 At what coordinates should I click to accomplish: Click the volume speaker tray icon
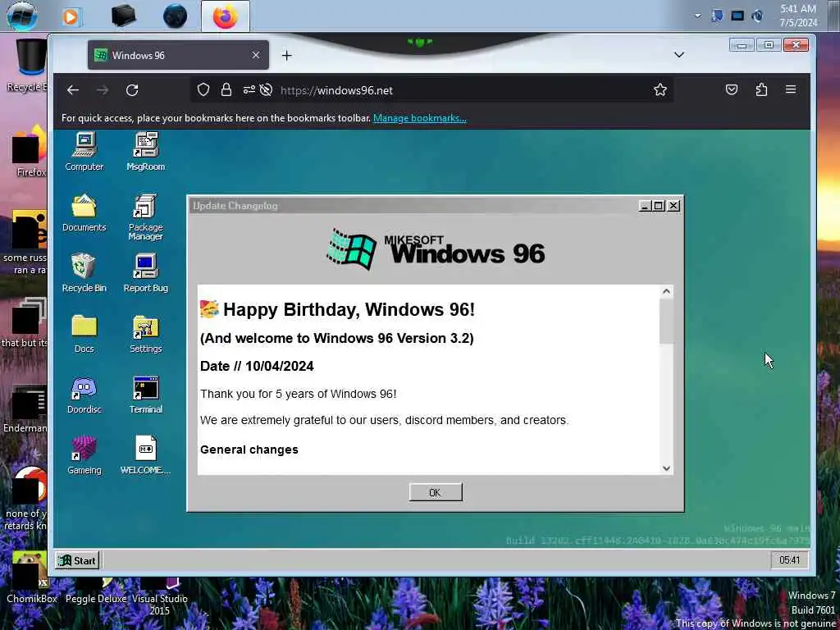click(x=757, y=16)
